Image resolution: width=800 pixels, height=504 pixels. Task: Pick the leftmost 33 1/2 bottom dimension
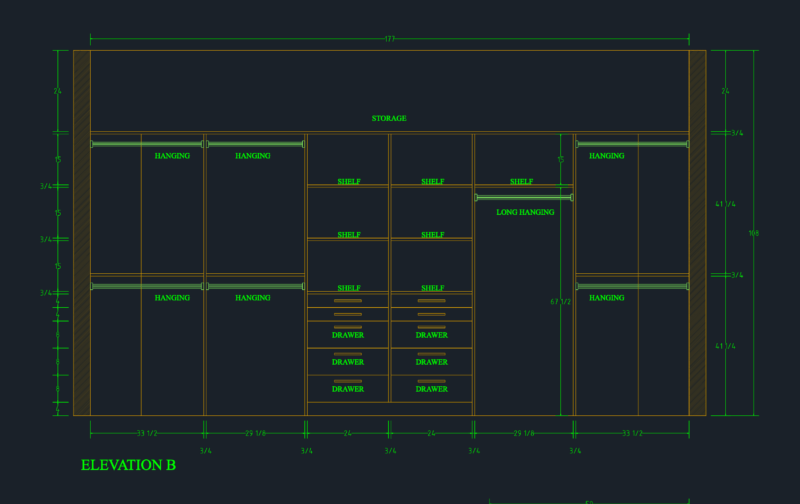[147, 434]
